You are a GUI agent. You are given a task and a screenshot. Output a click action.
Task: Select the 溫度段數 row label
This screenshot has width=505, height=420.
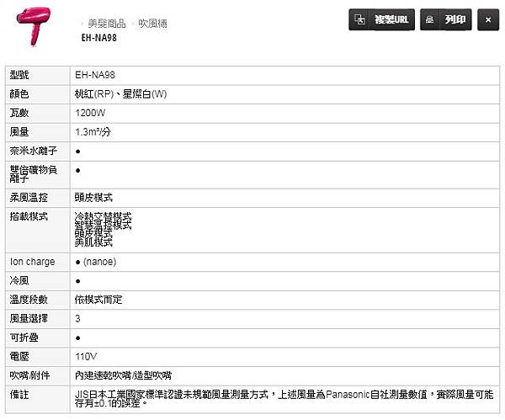pos(29,300)
